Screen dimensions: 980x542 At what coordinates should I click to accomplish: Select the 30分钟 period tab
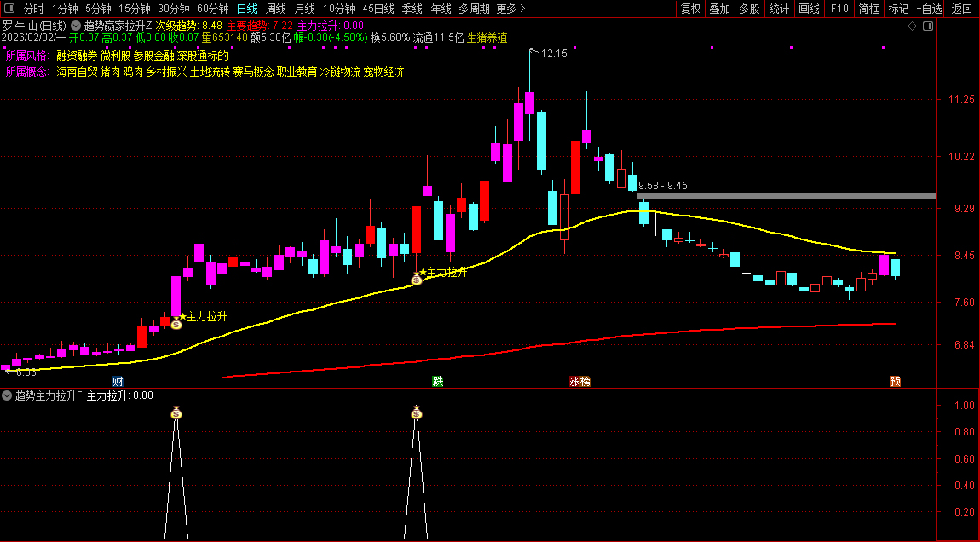point(174,9)
